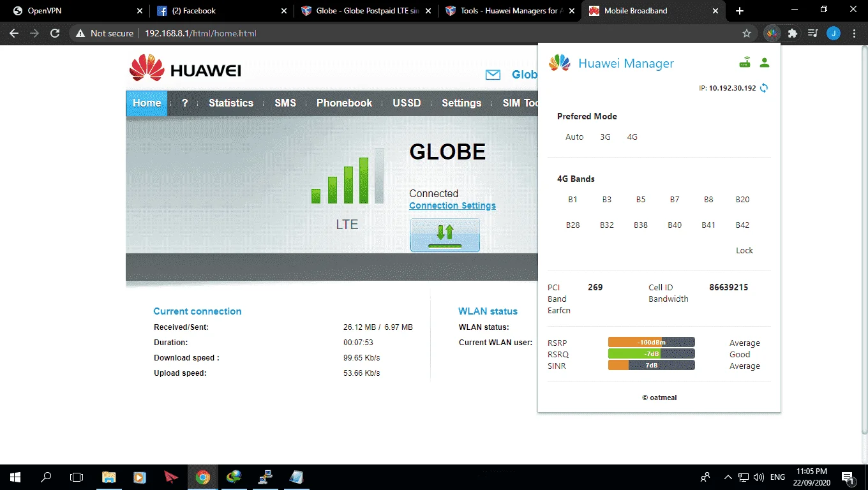Open Windows search from the taskbar

[46, 477]
